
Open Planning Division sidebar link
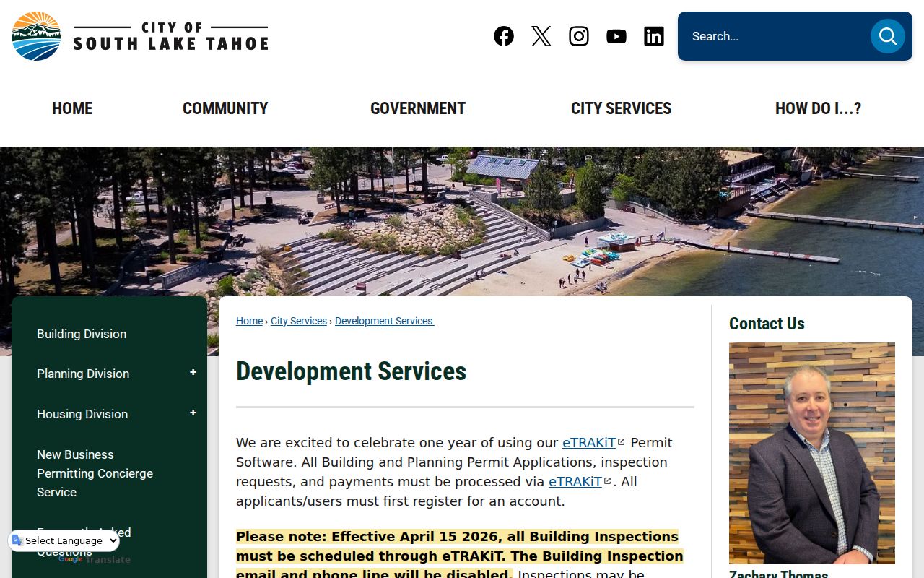(83, 374)
